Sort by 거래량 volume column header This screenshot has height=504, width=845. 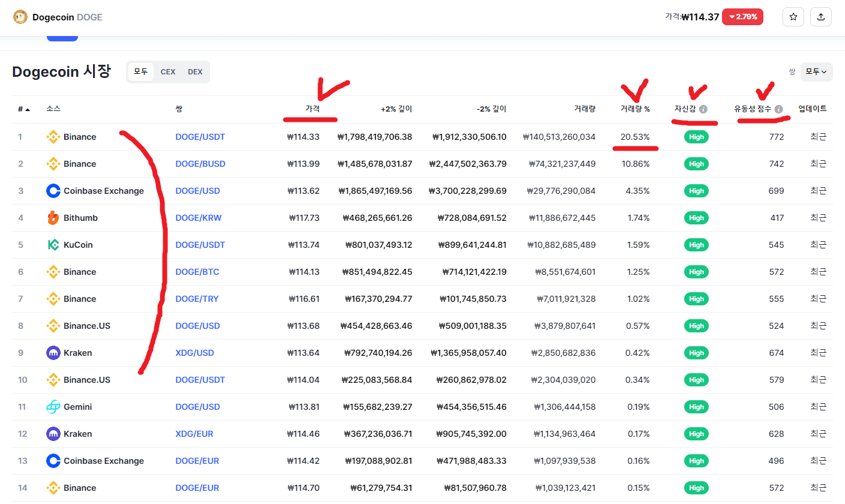click(584, 109)
